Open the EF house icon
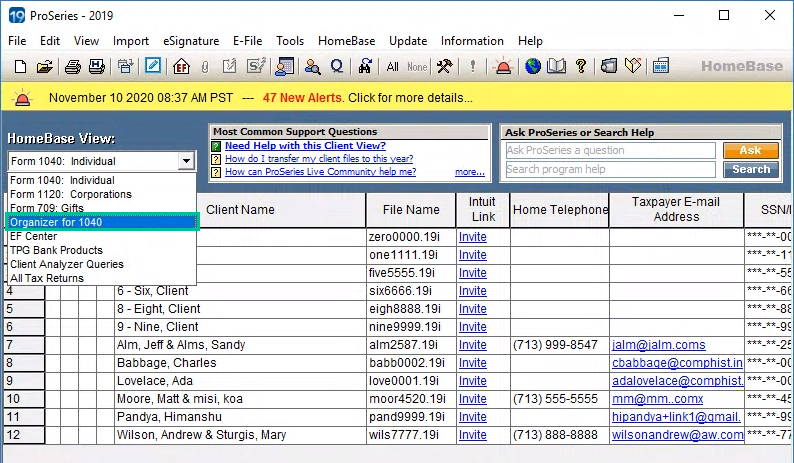This screenshot has width=794, height=463. coord(181,66)
